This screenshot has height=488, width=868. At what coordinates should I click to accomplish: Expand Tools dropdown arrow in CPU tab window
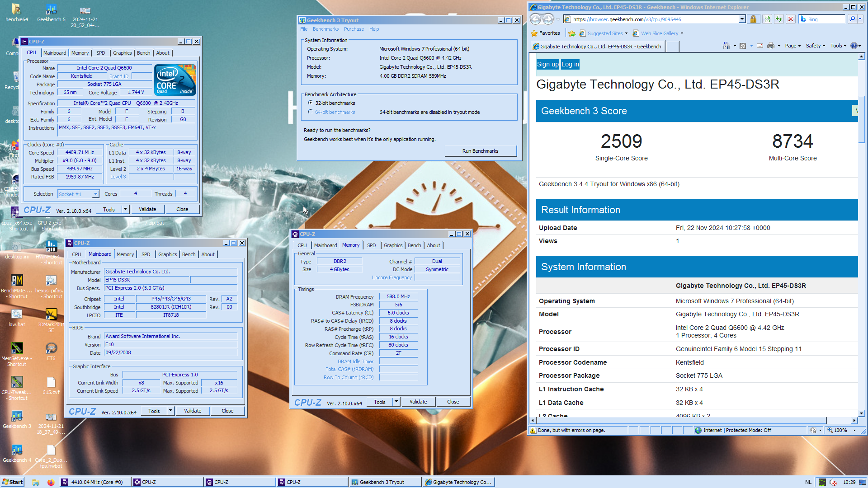tap(125, 209)
